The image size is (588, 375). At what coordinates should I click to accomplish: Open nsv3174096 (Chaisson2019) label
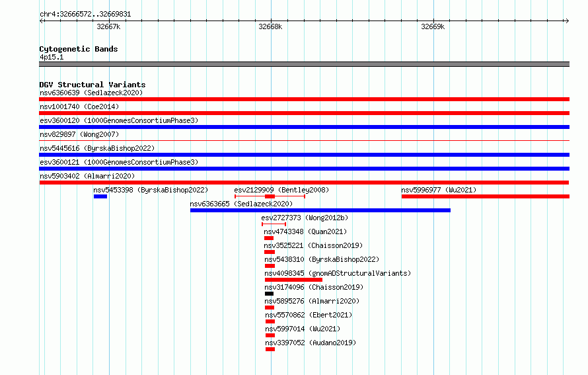[x=314, y=287]
